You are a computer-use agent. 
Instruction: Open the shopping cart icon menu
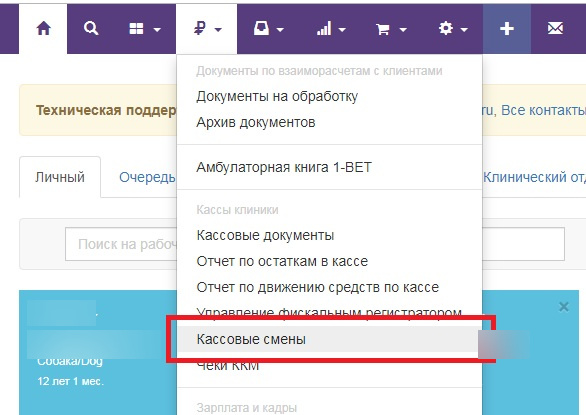tap(391, 28)
